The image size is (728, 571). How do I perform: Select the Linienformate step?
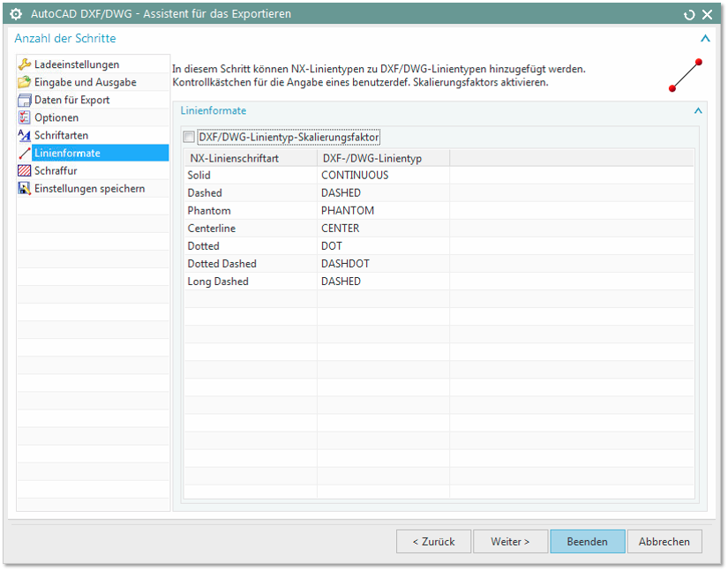(x=67, y=153)
